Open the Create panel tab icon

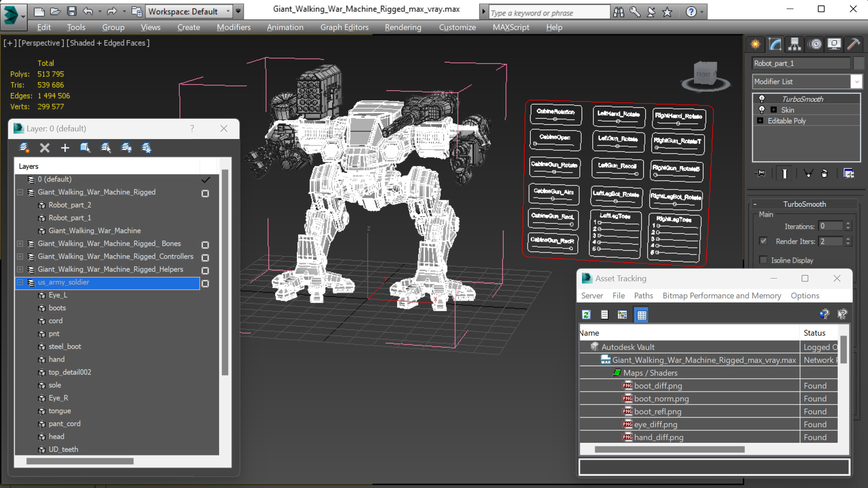click(755, 44)
